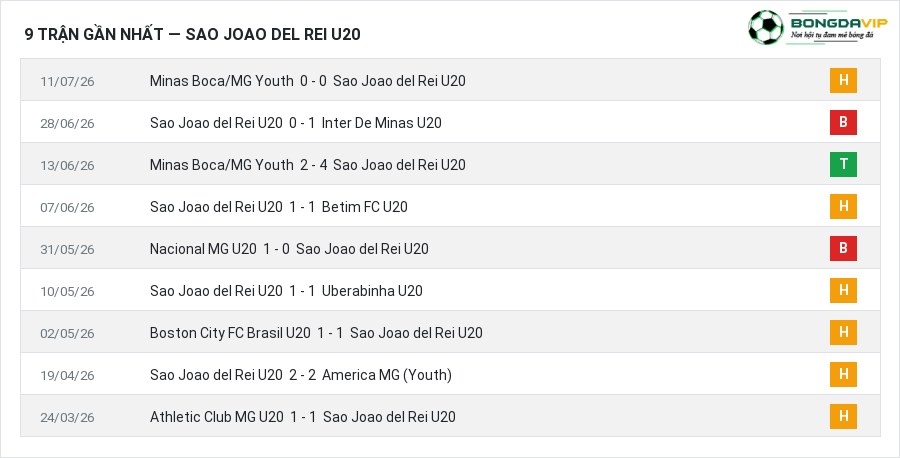Click the orange H badge on Betim FC row
This screenshot has height=458, width=900.
coord(843,206)
